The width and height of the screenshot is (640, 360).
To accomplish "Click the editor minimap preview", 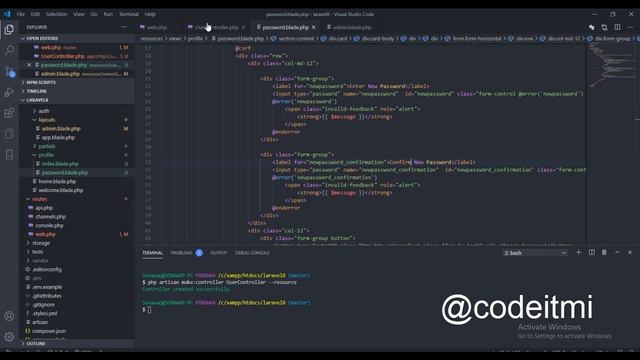I will point(610,65).
